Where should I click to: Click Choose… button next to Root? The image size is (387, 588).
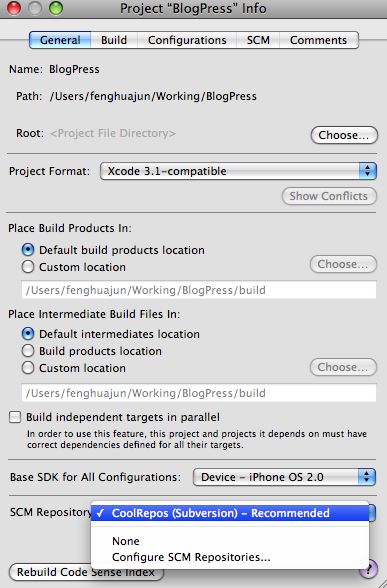coord(344,135)
